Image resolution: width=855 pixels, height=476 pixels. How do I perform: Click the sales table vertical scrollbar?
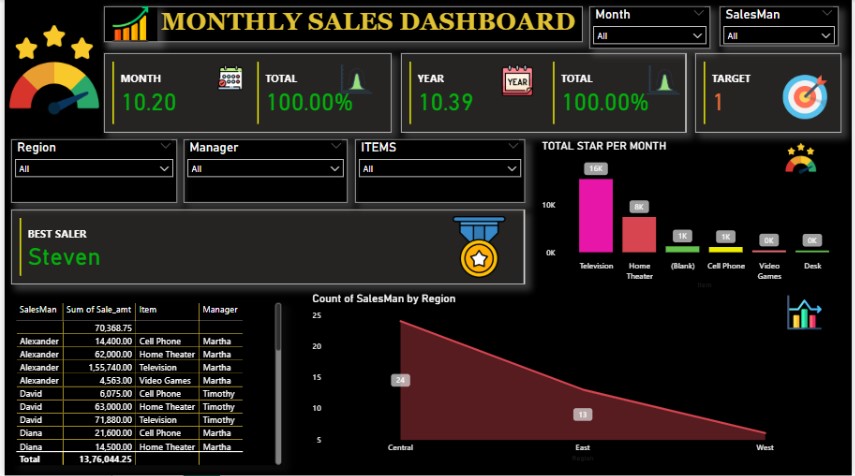[277, 328]
